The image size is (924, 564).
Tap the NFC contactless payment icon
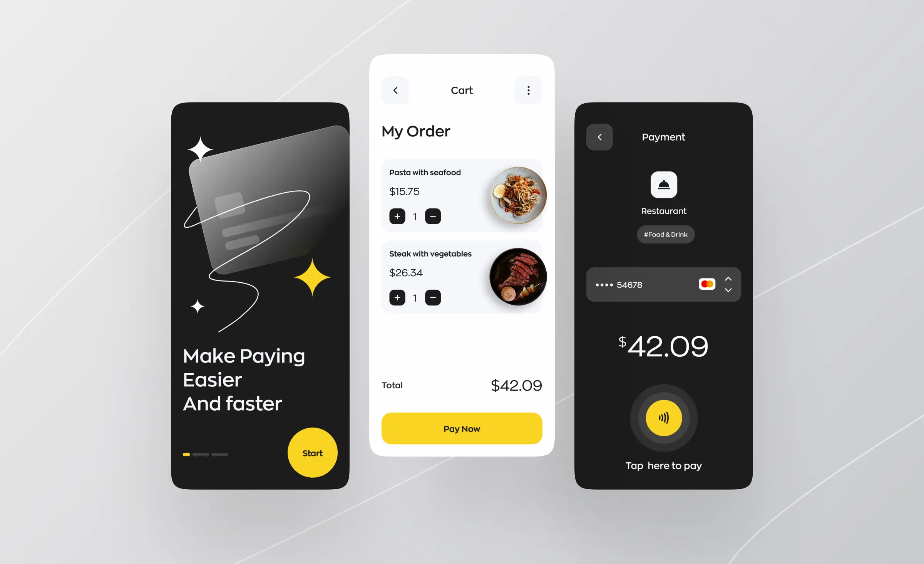[x=663, y=417]
